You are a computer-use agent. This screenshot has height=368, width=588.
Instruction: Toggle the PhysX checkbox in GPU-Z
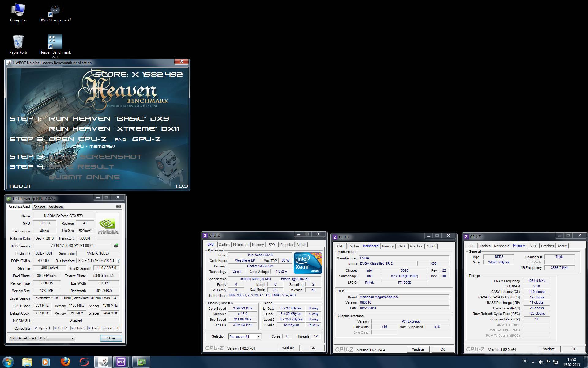73,328
